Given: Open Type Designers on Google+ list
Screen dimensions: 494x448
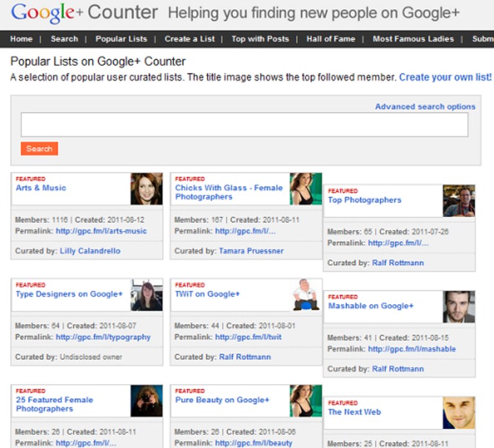Looking at the screenshot, I should point(70,294).
